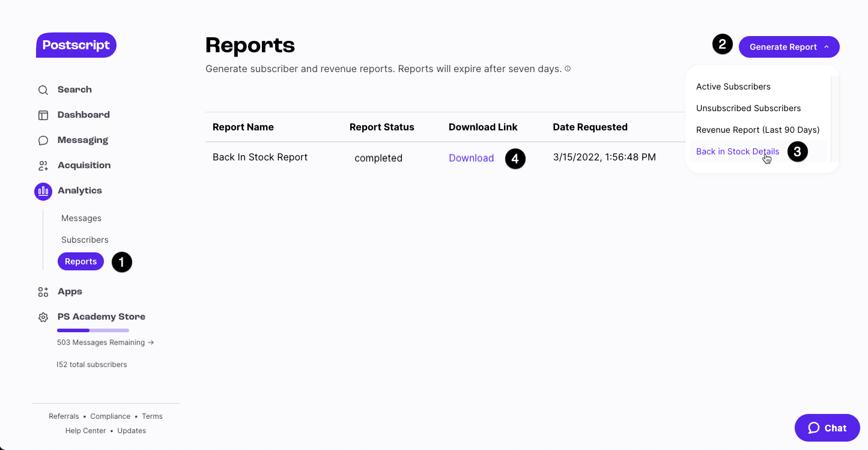Click the Acquisition person-plus icon

pos(43,166)
